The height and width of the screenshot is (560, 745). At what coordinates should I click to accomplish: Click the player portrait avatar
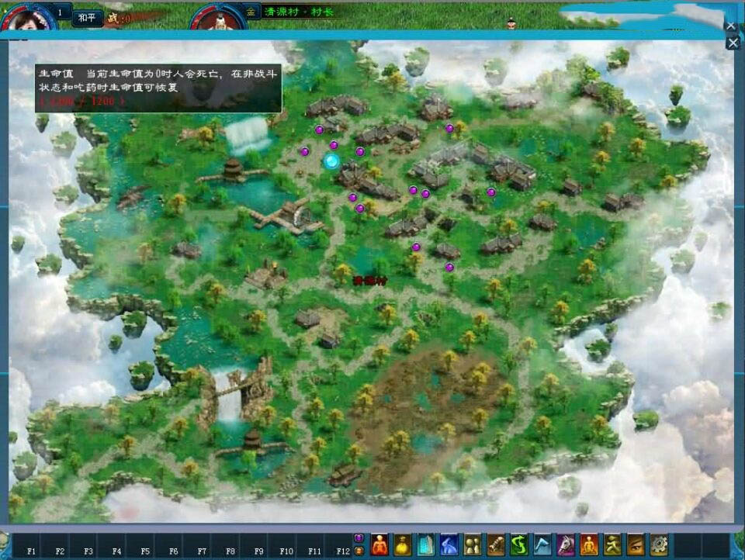[29, 18]
